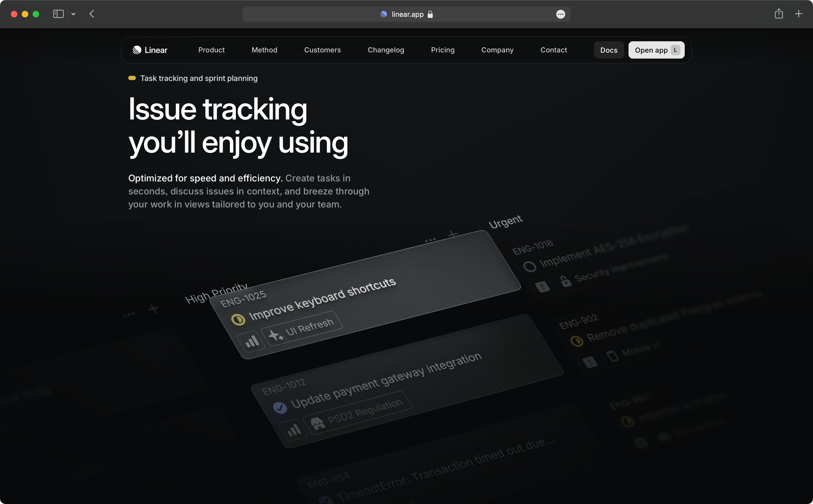The image size is (813, 504).
Task: Open the Method page from the navigation
Action: coord(264,50)
